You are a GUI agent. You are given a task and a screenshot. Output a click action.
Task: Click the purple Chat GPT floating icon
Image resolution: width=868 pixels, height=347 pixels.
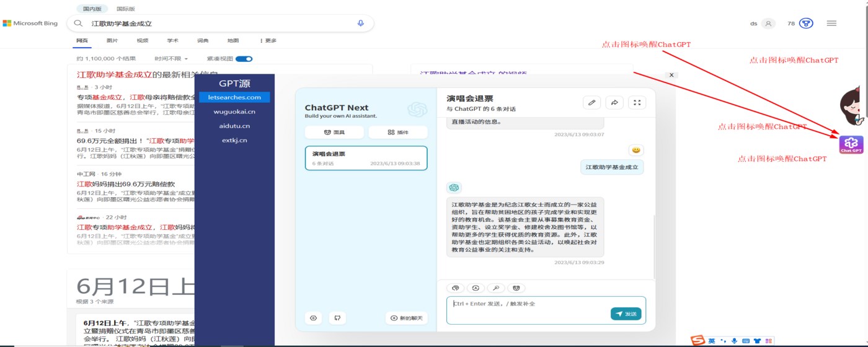point(851,144)
